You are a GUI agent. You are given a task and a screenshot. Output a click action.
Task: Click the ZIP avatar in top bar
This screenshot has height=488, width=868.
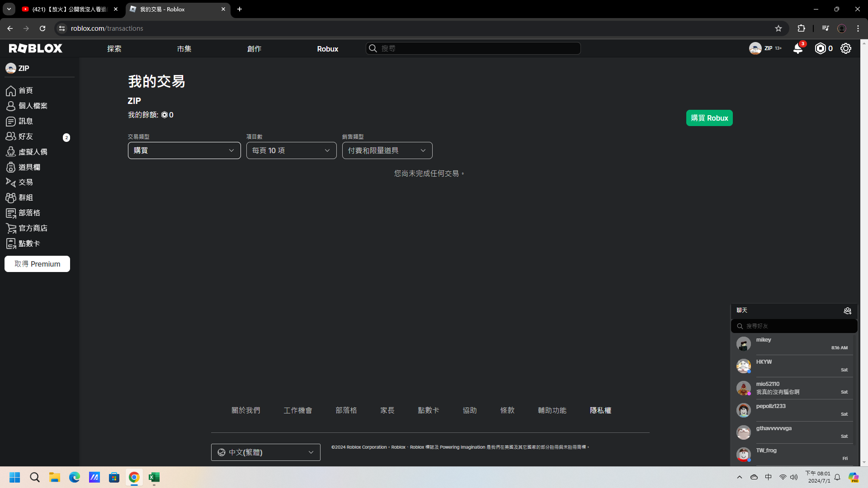[x=755, y=48]
